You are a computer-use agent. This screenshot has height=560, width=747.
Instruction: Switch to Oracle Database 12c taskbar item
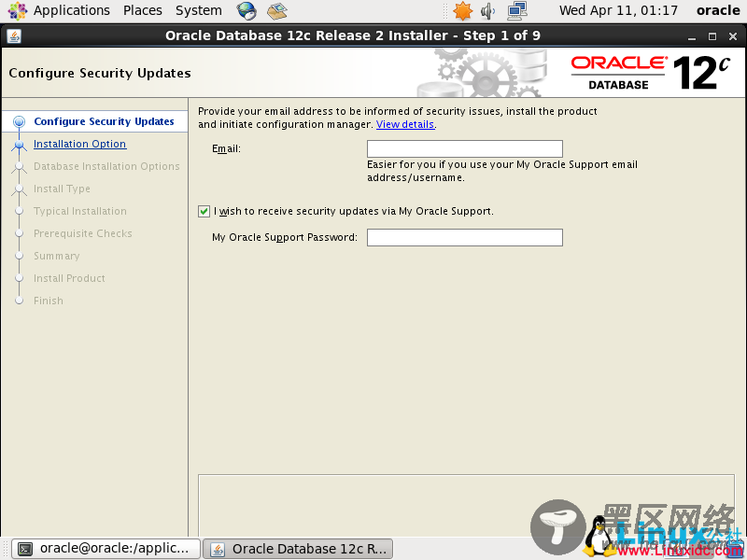[298, 549]
